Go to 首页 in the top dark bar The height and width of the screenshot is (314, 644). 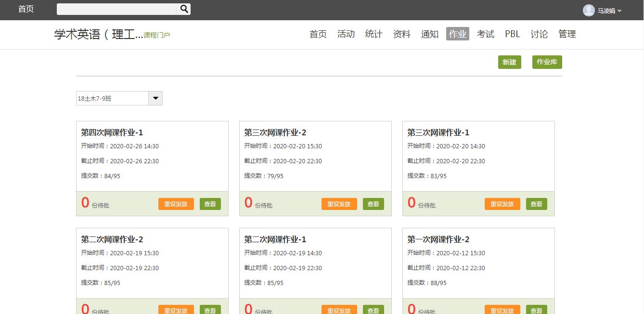tap(26, 9)
